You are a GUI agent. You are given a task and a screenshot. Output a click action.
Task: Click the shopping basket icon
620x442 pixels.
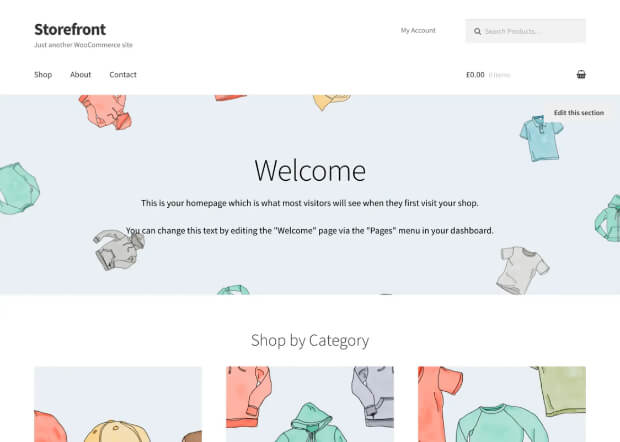[581, 74]
